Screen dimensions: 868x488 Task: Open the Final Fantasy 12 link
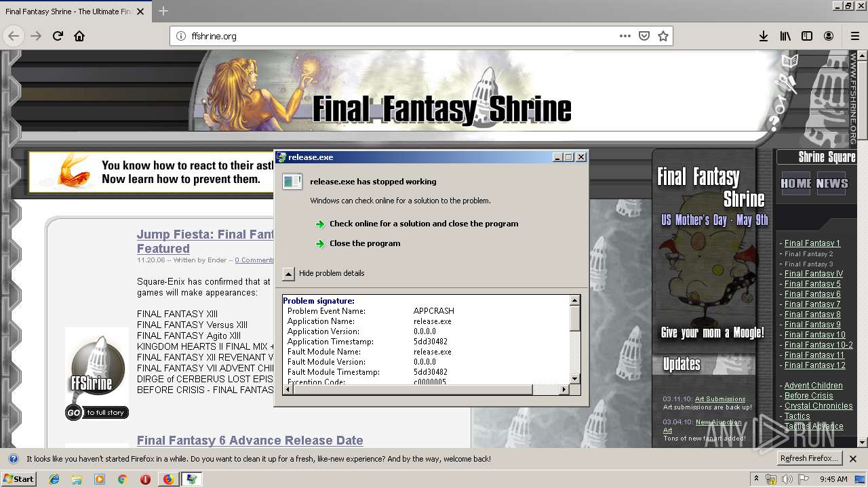[815, 365]
